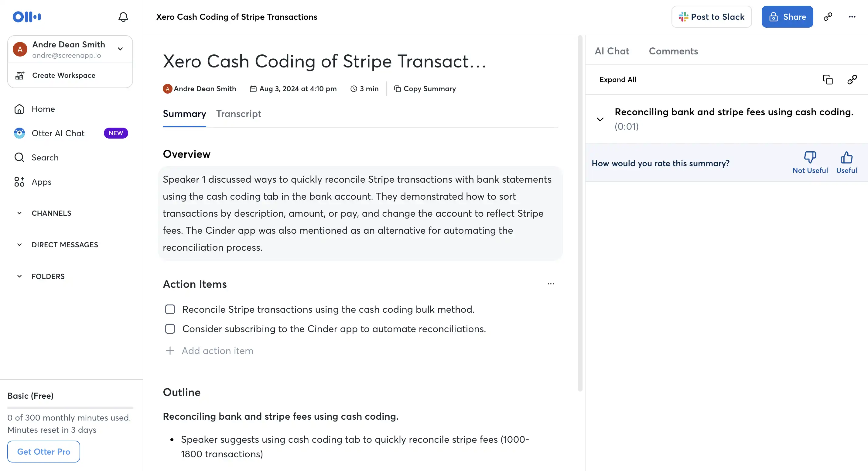Click Get Otter Pro
This screenshot has height=471, width=868.
[x=44, y=452]
